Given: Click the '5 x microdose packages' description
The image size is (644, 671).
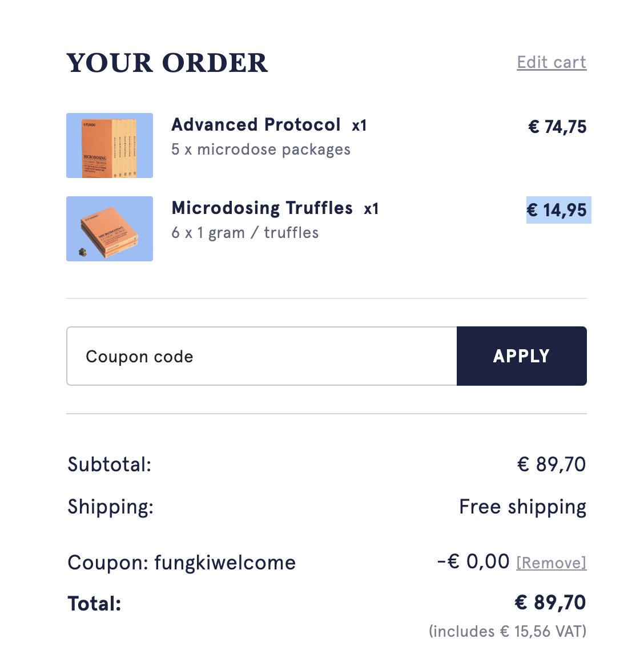Looking at the screenshot, I should (x=261, y=149).
